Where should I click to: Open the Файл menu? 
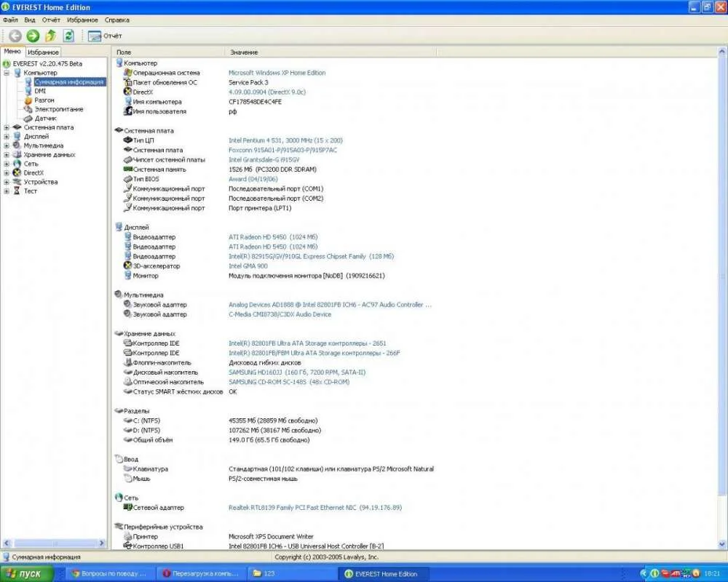pos(10,20)
